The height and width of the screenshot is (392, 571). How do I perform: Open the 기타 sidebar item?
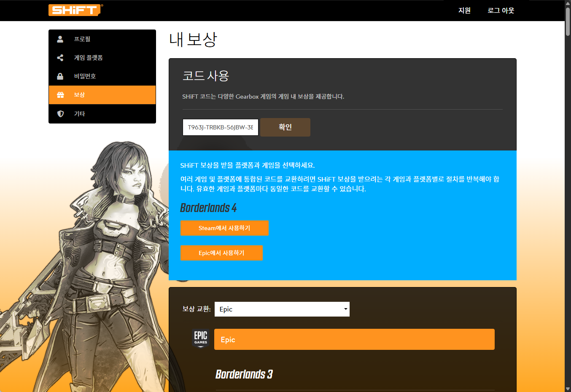(102, 114)
